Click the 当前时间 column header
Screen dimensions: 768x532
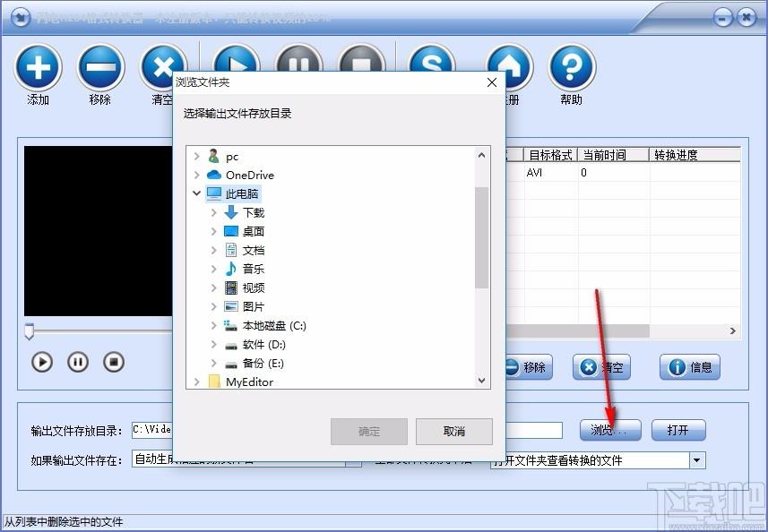(613, 155)
